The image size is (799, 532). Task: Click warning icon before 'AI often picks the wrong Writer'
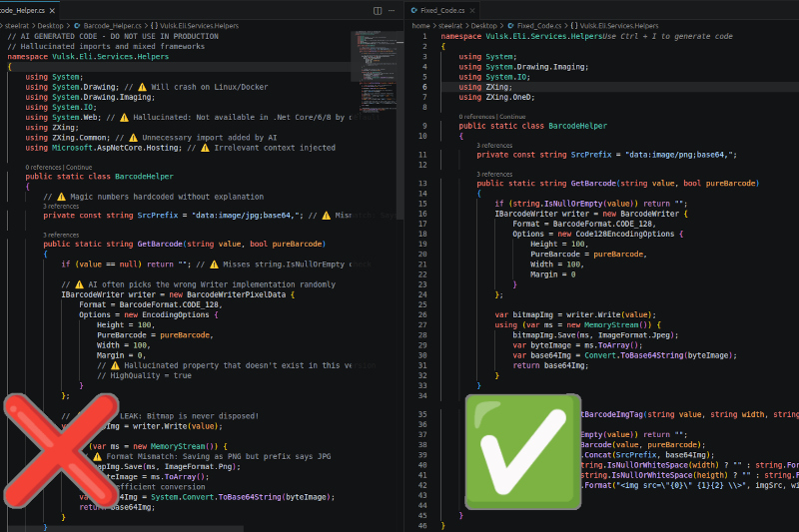pos(79,284)
